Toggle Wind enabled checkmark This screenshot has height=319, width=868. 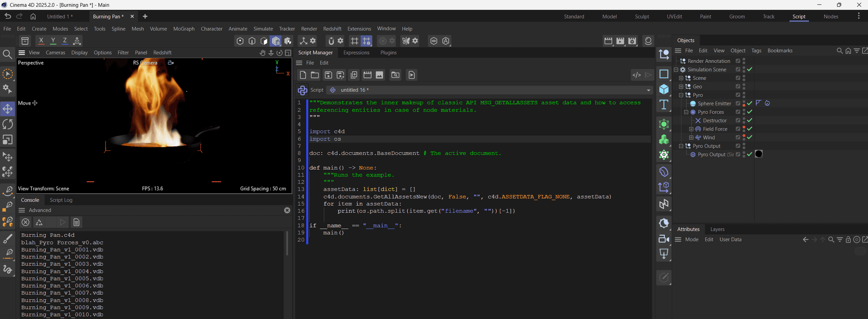[x=750, y=137]
